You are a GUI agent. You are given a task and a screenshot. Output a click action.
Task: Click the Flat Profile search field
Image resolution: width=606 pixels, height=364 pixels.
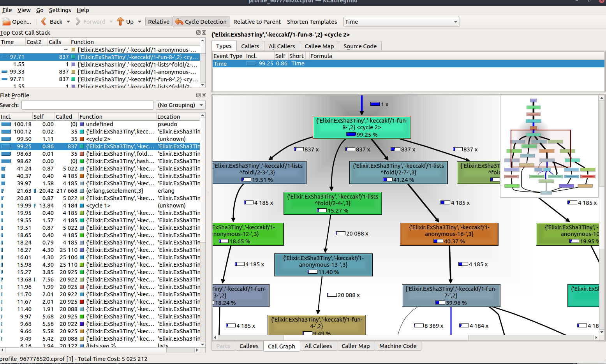[x=87, y=105]
